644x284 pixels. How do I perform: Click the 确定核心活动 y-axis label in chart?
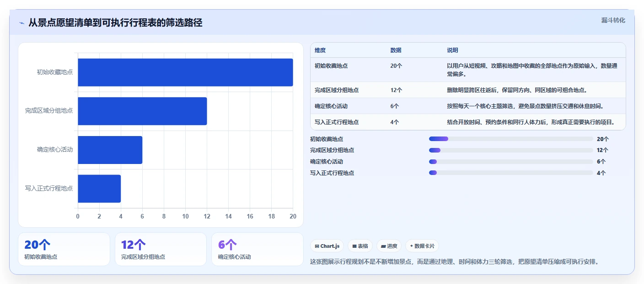(x=55, y=150)
